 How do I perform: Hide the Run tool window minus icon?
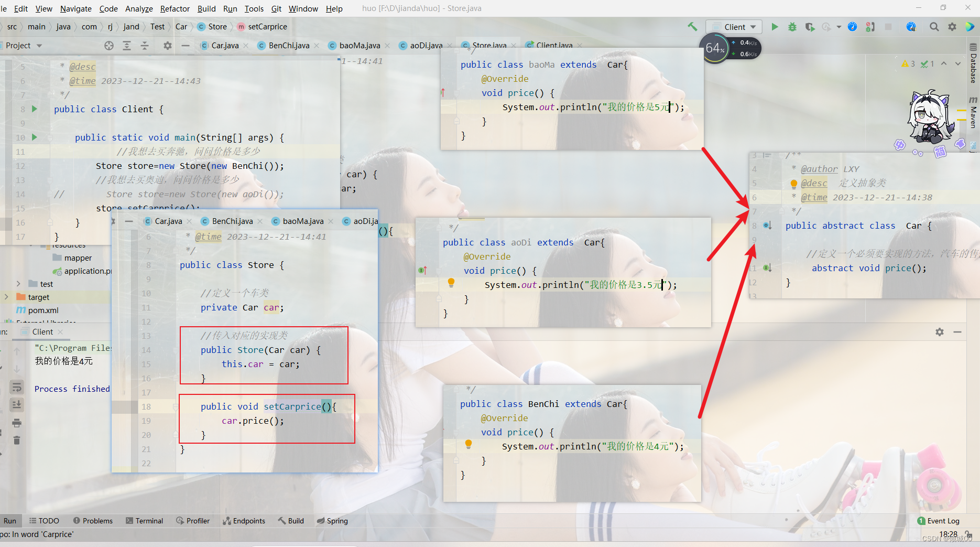point(957,332)
